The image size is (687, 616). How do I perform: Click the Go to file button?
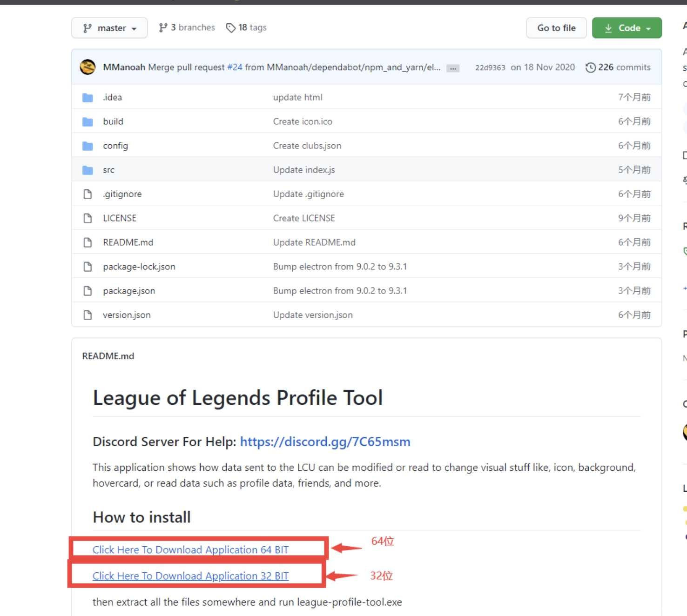pos(556,28)
